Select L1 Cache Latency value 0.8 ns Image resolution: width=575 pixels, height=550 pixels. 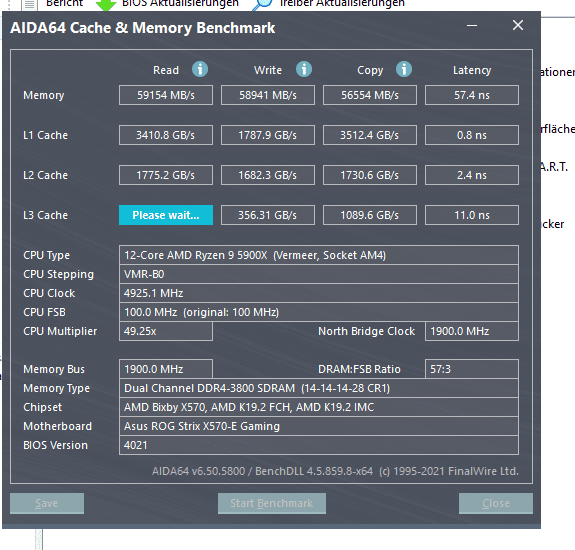click(x=472, y=135)
